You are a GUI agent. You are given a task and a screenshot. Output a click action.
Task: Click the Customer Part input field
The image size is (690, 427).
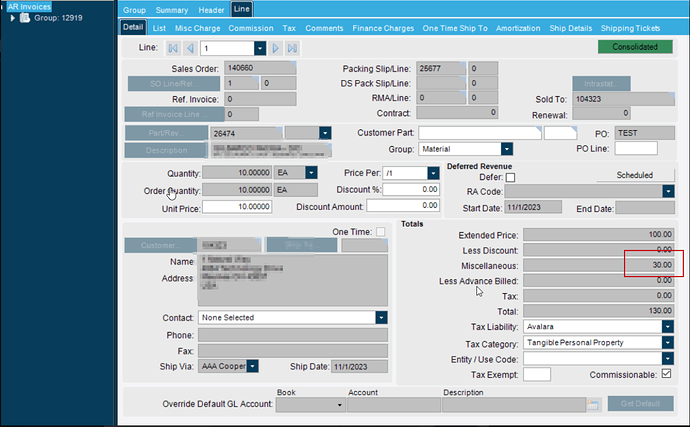(x=480, y=133)
